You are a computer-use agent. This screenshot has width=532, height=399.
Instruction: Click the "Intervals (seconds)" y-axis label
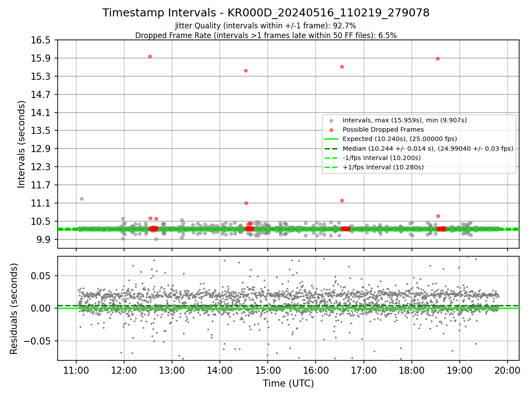(x=22, y=144)
